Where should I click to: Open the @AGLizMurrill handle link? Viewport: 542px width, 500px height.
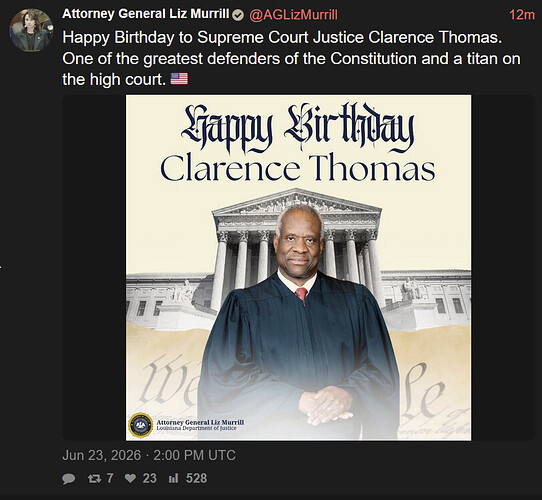tap(293, 15)
